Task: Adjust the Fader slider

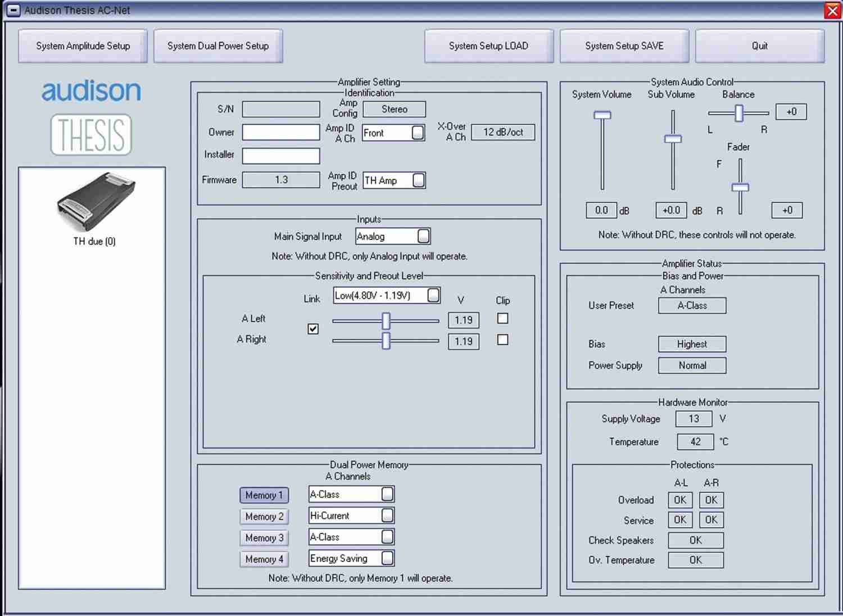Action: point(740,187)
